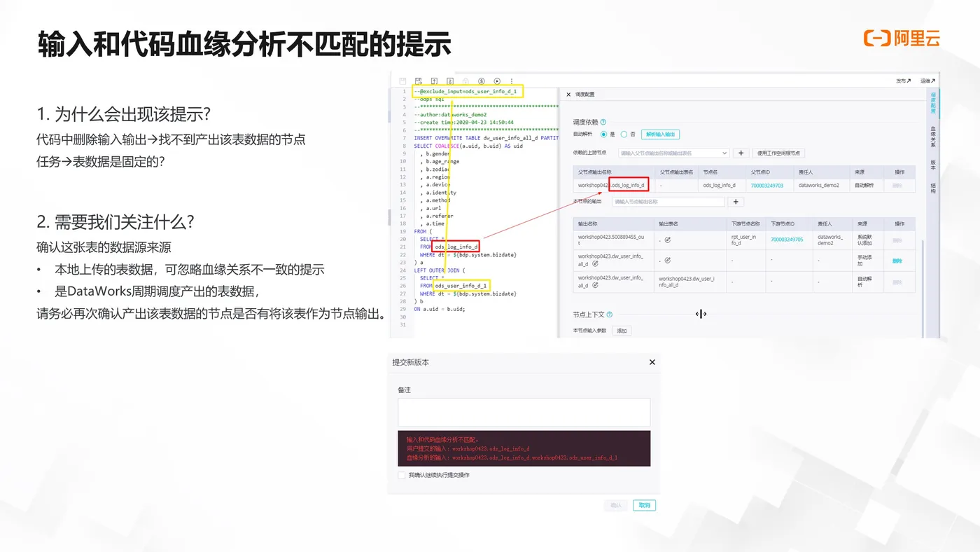Viewport: 980px width, 552px height.
Task: Open the 调度配置 side tab
Action: [x=933, y=103]
